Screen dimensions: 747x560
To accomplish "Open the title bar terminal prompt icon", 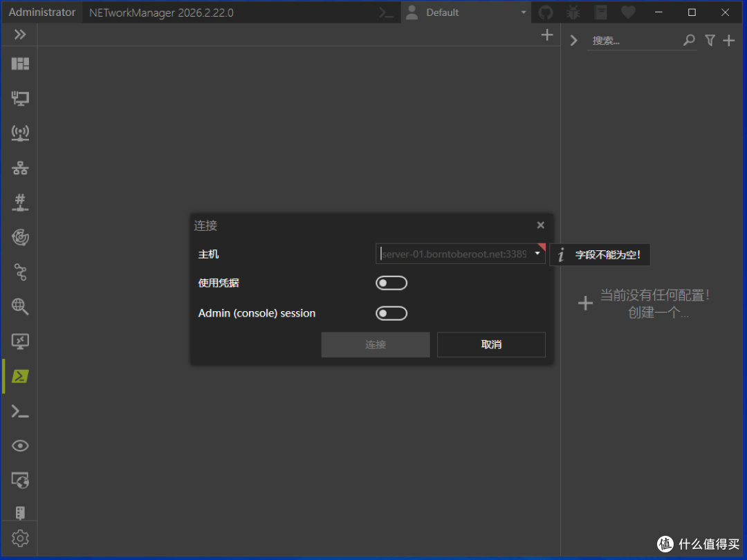I will point(387,12).
